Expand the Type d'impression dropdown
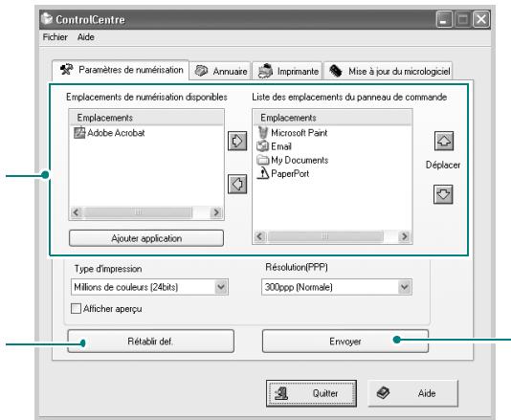 click(221, 287)
